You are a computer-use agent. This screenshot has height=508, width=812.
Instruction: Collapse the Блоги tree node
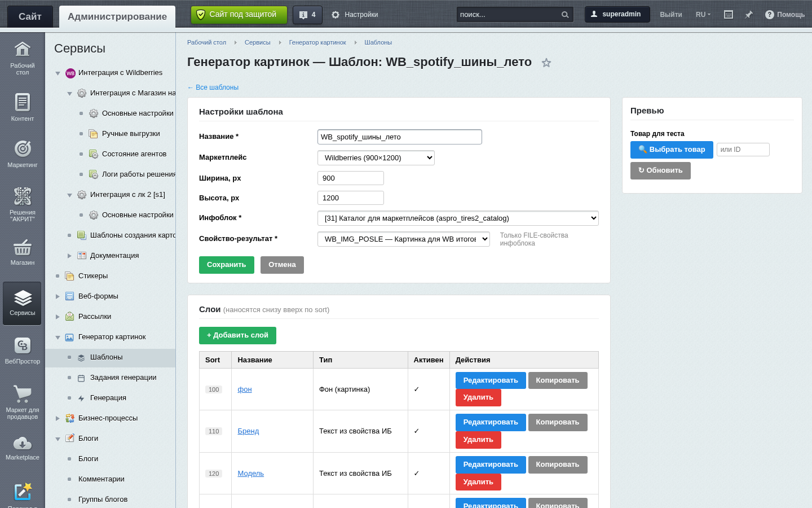pyautogui.click(x=58, y=439)
